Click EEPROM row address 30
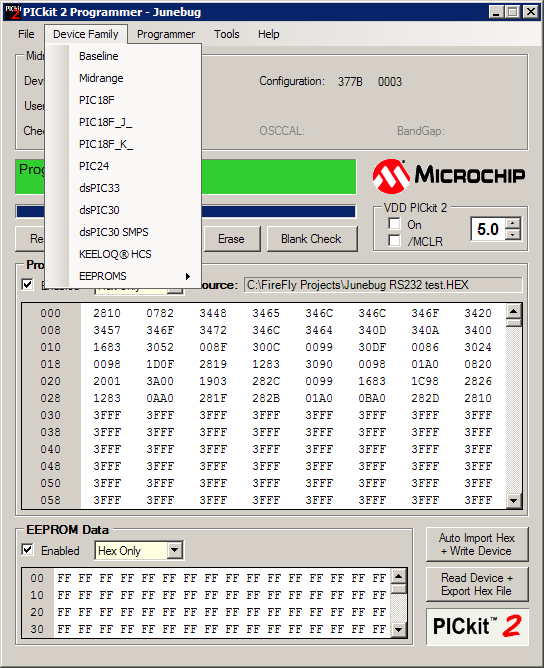The width and height of the screenshot is (544, 668). 37,630
